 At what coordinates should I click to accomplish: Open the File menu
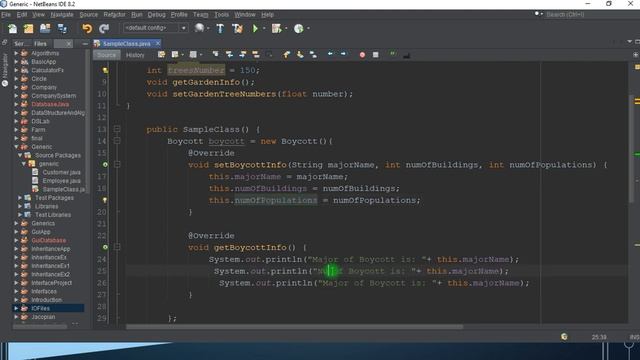tap(6, 15)
